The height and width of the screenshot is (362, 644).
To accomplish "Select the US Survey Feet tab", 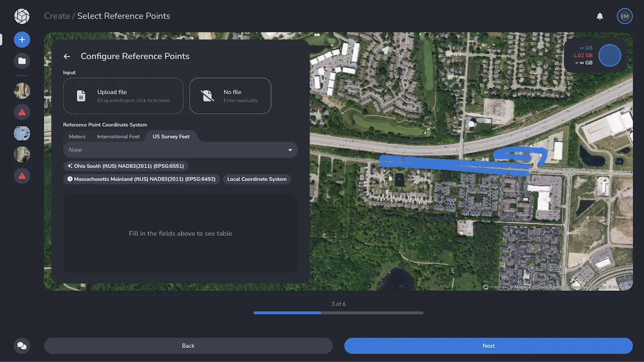I will pos(171,136).
